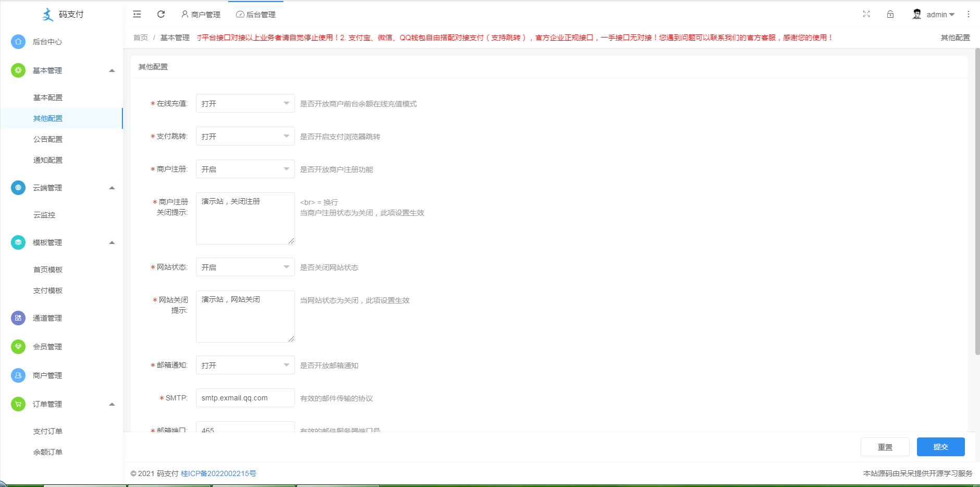This screenshot has width=980, height=487.
Task: Click the SMTP server input field
Action: 245,398
